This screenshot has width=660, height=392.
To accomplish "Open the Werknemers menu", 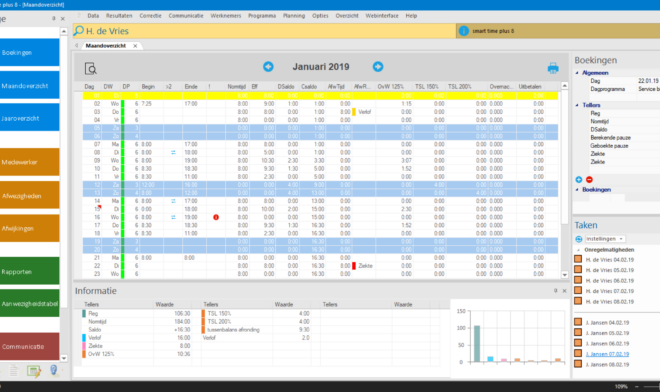I will tap(226, 16).
